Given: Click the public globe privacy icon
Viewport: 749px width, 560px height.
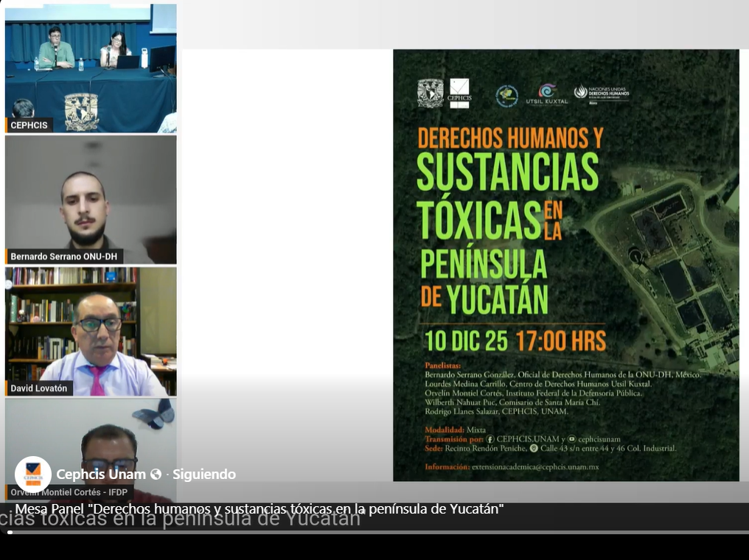Looking at the screenshot, I should 156,475.
